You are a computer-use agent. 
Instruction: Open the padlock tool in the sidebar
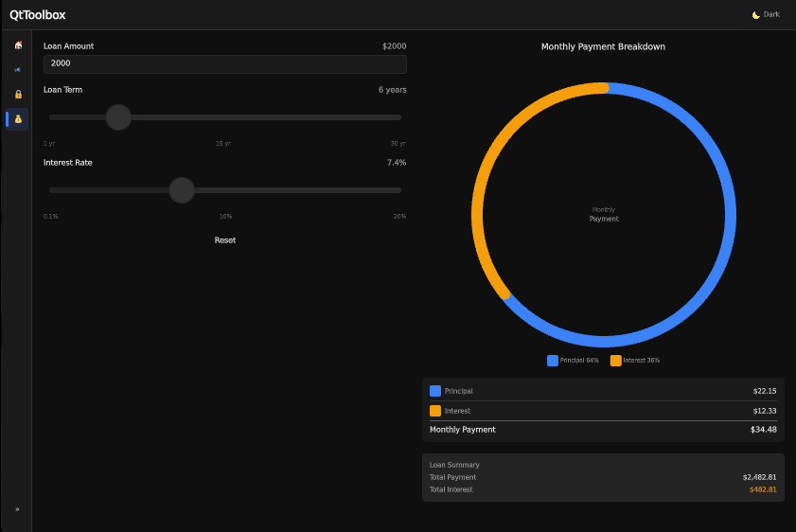pyautogui.click(x=17, y=95)
